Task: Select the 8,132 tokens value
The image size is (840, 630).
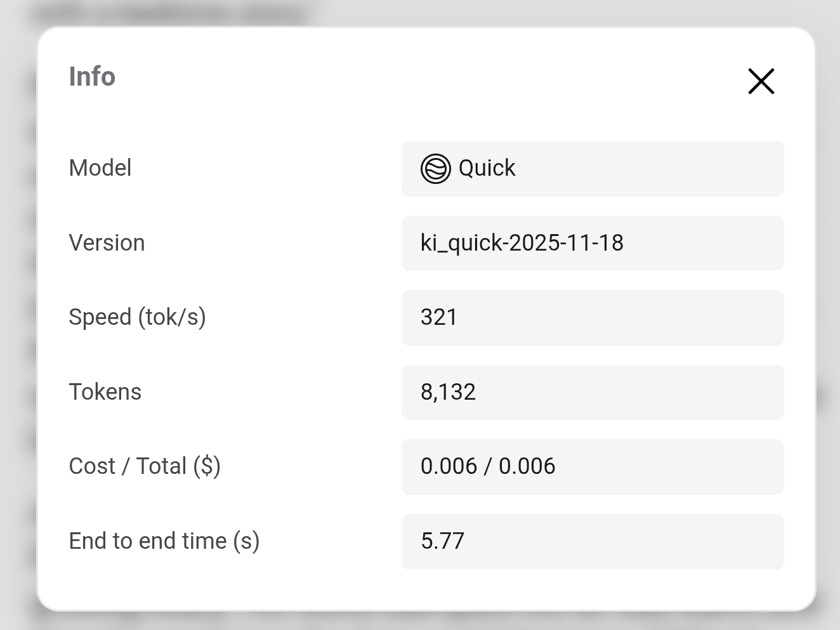Action: tap(448, 392)
